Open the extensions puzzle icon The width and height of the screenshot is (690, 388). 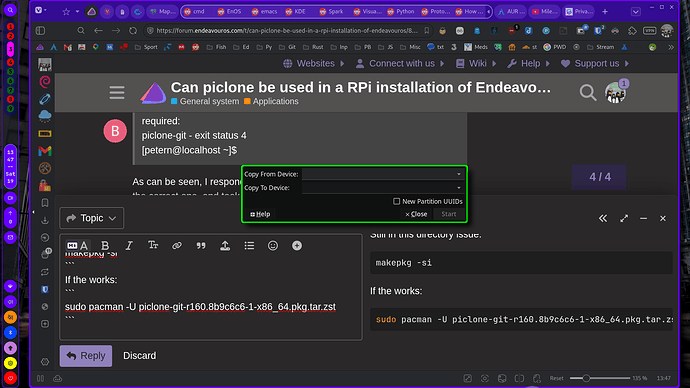(632, 30)
